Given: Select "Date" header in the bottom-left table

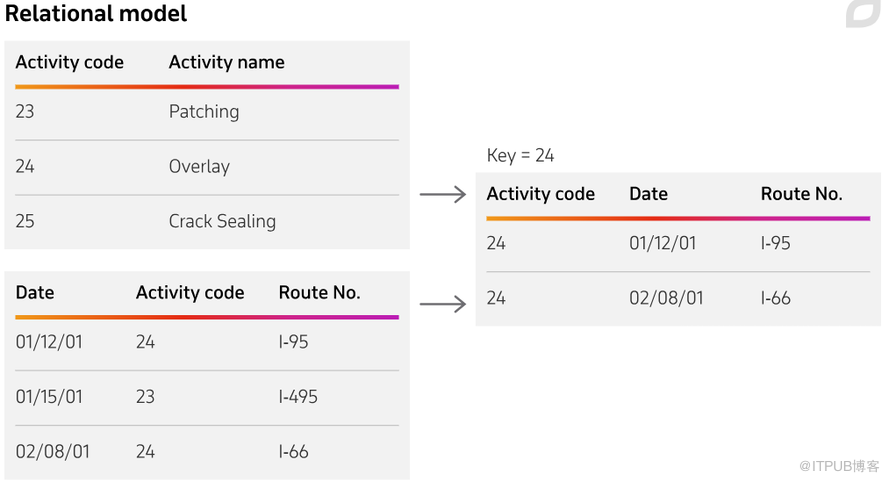Looking at the screenshot, I should (35, 293).
